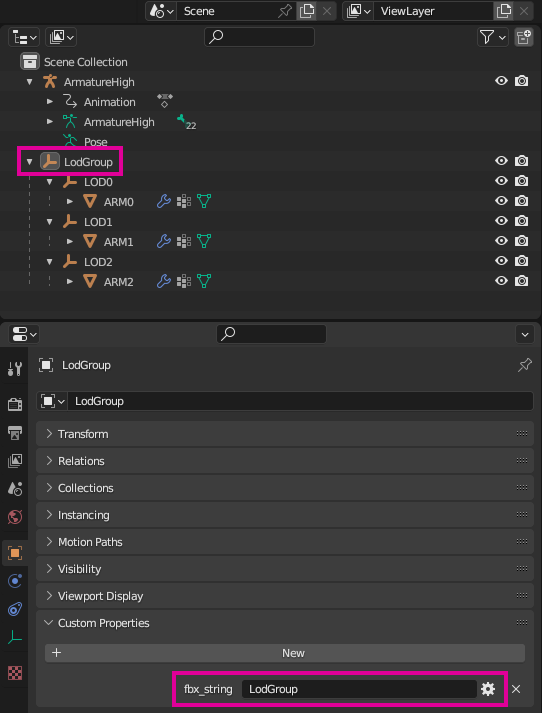
Task: Click the ARM1 mesh data icon
Action: point(204,241)
